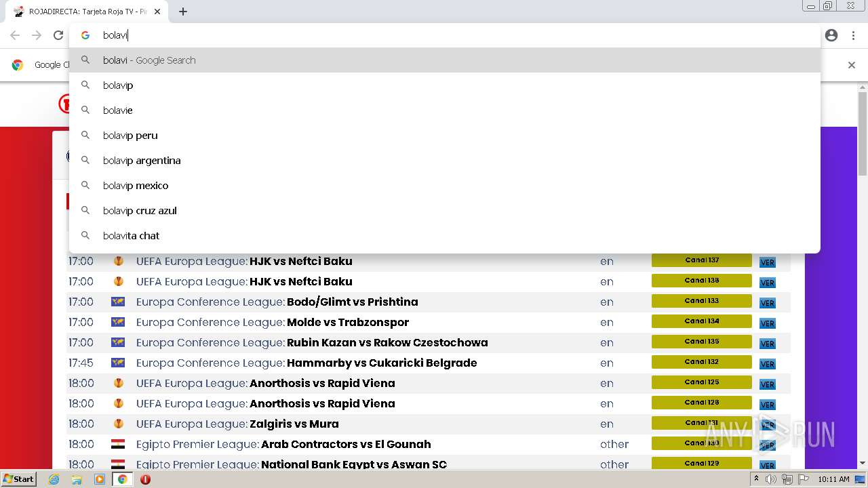Open Canal 132 for Hammarby match
Image resolution: width=868 pixels, height=488 pixels.
pyautogui.click(x=702, y=362)
